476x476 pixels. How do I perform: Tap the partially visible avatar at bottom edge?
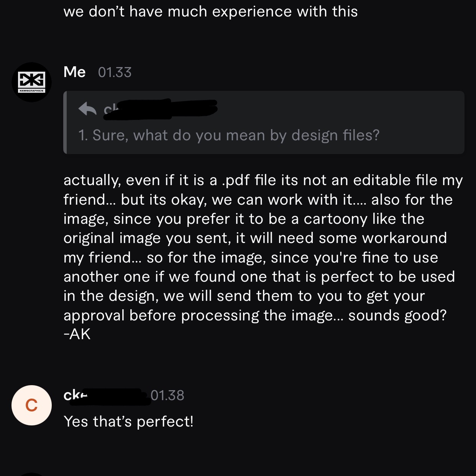tap(31, 474)
